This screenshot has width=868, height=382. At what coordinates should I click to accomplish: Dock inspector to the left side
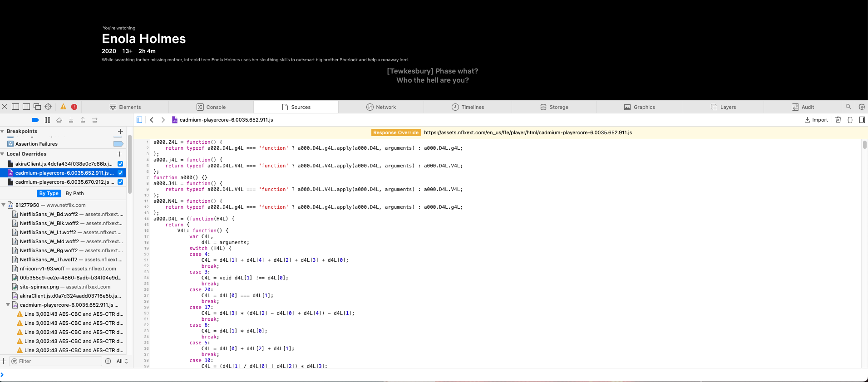click(x=15, y=107)
